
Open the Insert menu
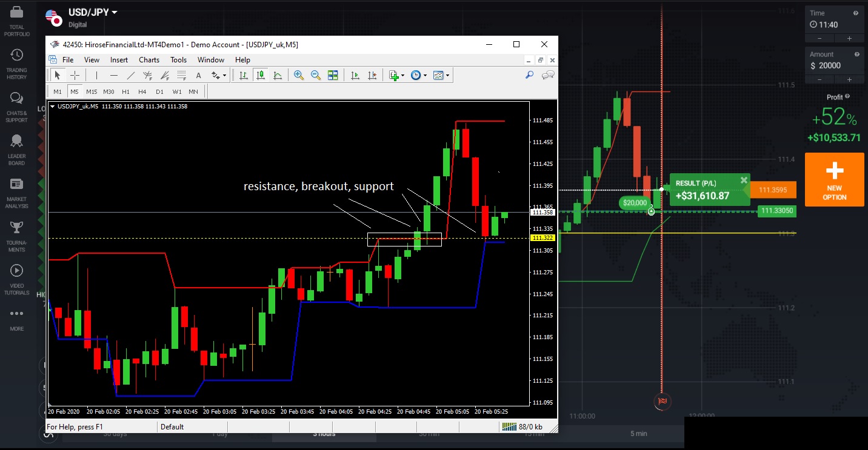point(119,60)
